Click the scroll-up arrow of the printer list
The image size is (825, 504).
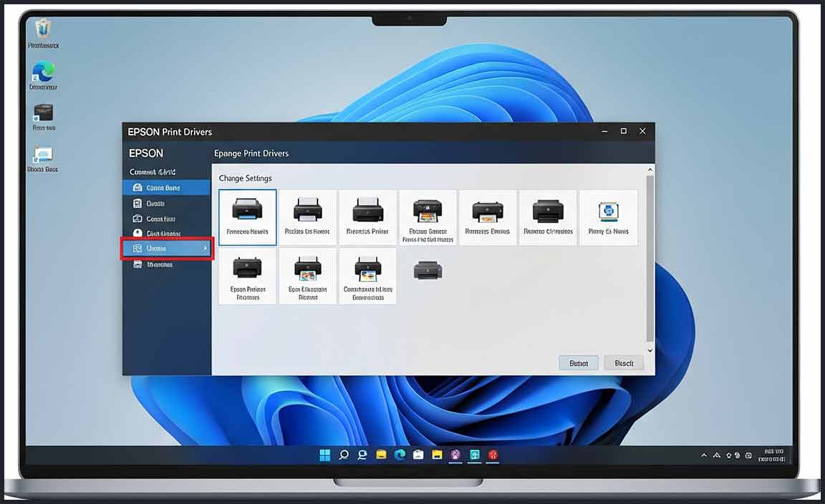(x=650, y=170)
